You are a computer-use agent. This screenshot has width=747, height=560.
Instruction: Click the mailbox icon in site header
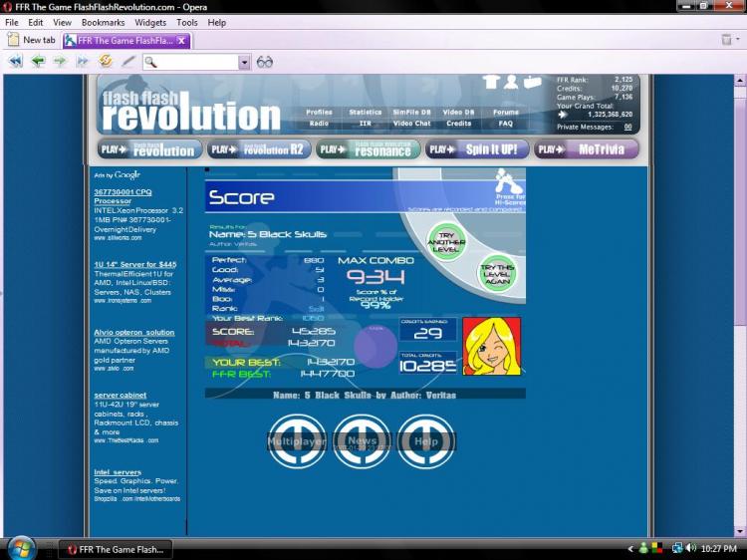click(533, 83)
